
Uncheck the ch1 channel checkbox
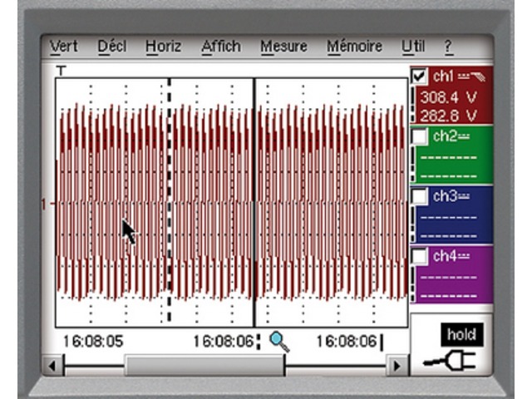pos(421,76)
